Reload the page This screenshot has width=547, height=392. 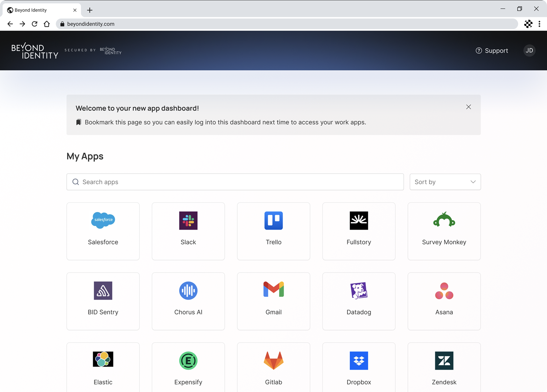35,24
